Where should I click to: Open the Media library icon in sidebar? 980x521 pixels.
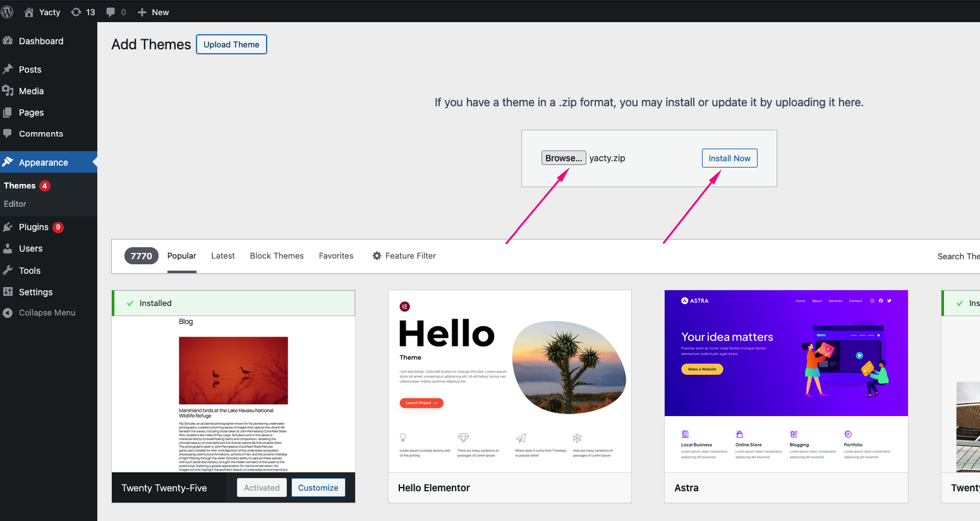click(8, 91)
